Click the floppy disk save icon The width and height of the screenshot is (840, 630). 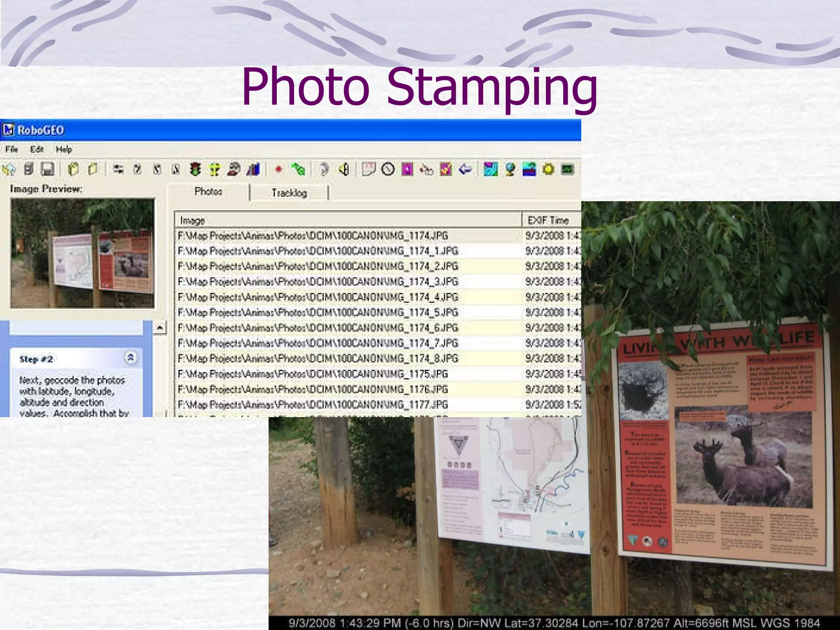(x=48, y=169)
